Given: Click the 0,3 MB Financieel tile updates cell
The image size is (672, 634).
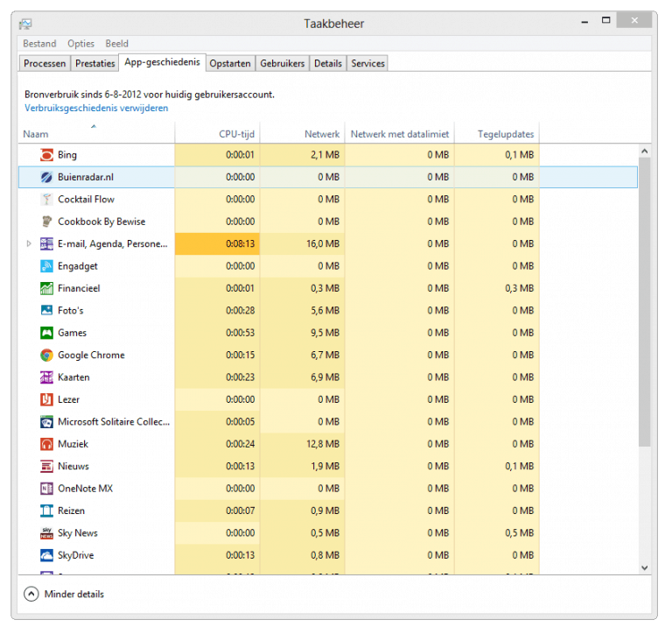Looking at the screenshot, I should [x=497, y=288].
